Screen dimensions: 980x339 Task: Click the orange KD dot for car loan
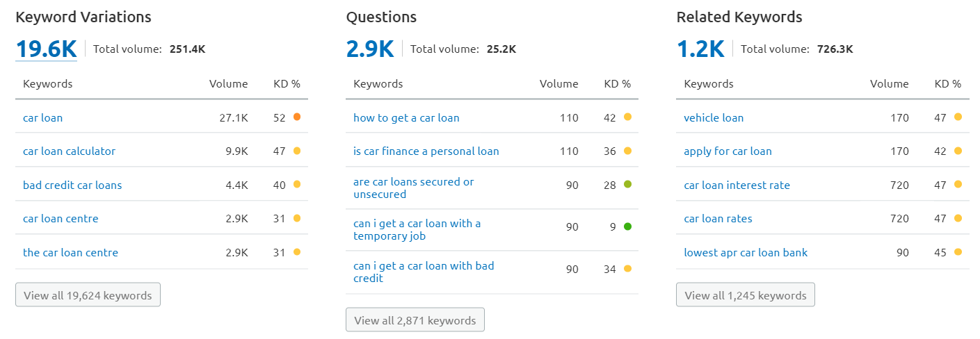(x=297, y=117)
